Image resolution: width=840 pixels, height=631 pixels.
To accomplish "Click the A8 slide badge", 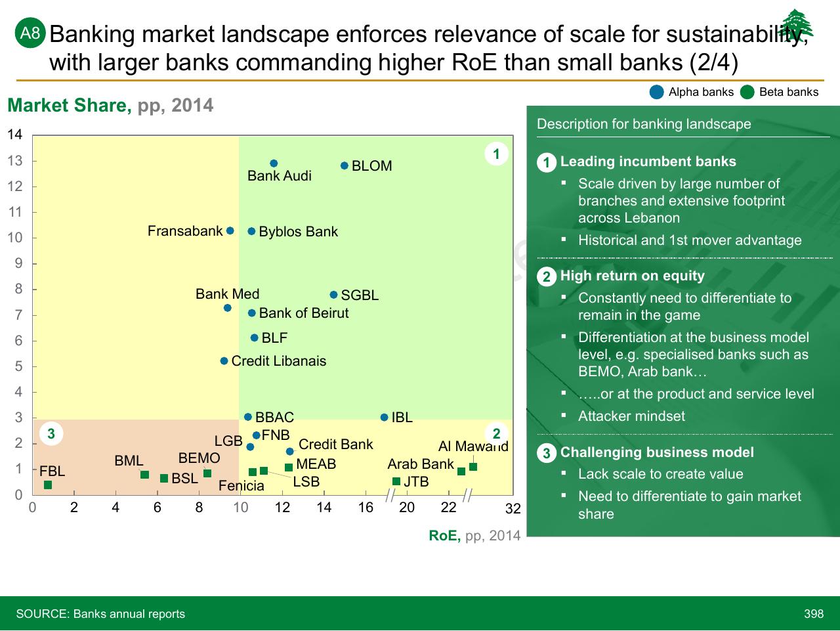I will pos(30,34).
